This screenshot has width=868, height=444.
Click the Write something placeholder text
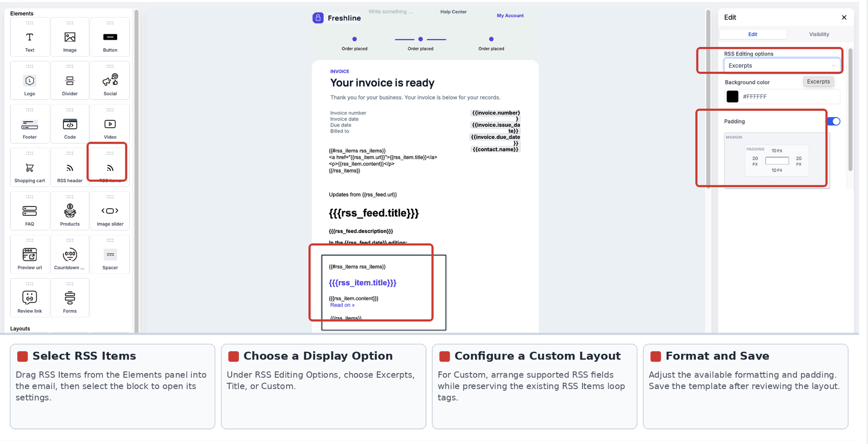coord(390,12)
